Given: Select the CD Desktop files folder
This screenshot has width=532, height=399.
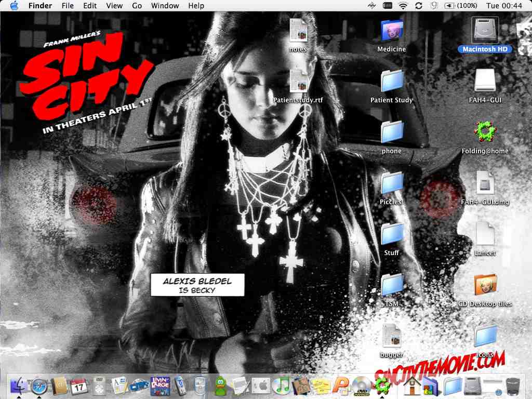Looking at the screenshot, I should click(485, 285).
